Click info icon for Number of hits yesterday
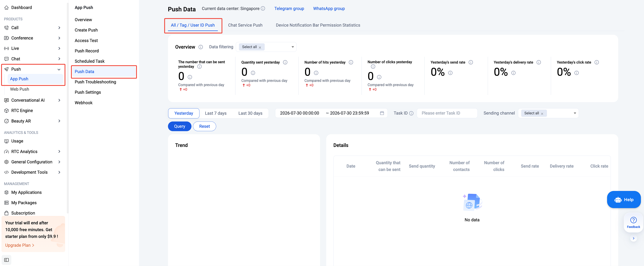This screenshot has height=266, width=644. tap(351, 62)
